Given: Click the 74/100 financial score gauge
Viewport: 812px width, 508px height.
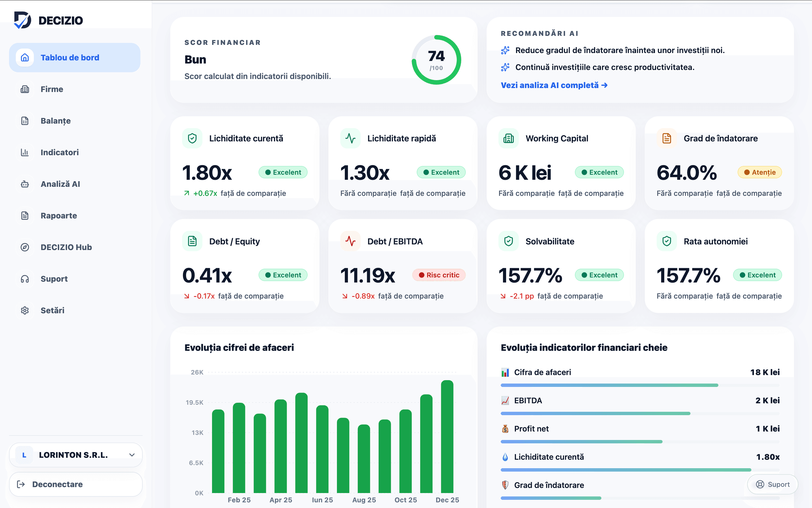Looking at the screenshot, I should 436,60.
